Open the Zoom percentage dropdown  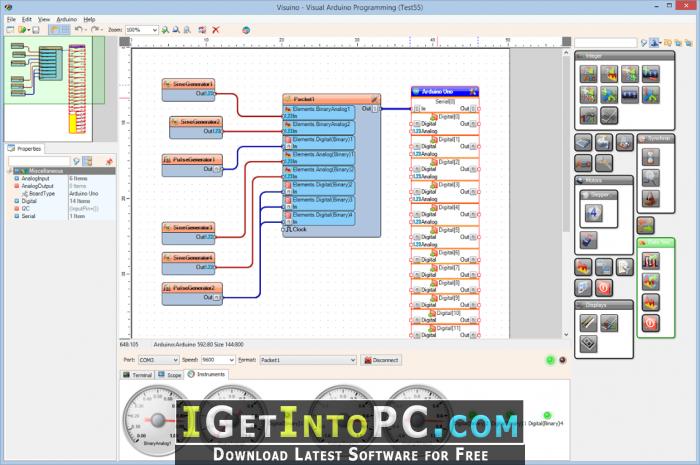click(154, 30)
